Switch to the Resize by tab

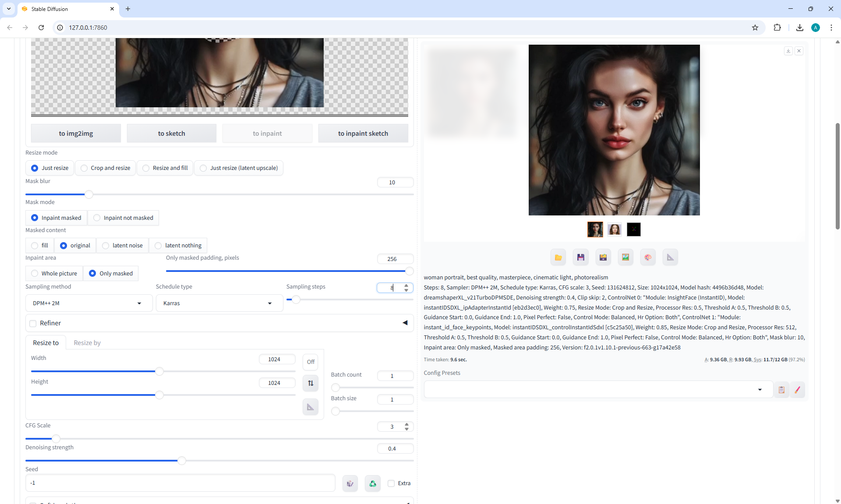point(87,343)
